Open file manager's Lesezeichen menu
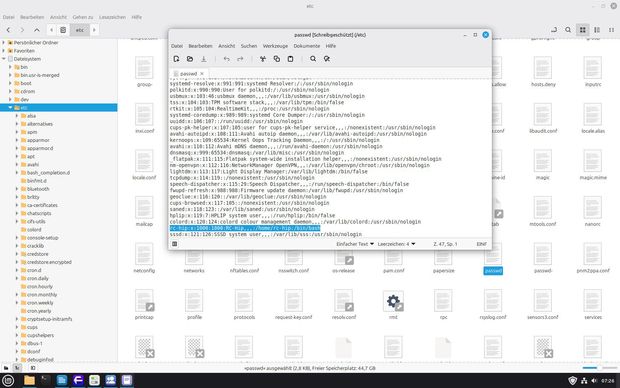The width and height of the screenshot is (620, 388). pyautogui.click(x=112, y=17)
